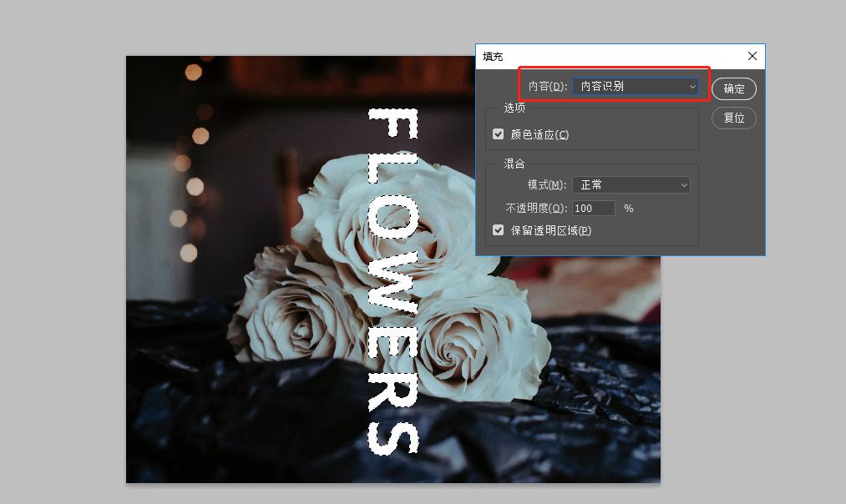
Task: Expand the content dropdown via its chevron arrow
Action: (692, 86)
